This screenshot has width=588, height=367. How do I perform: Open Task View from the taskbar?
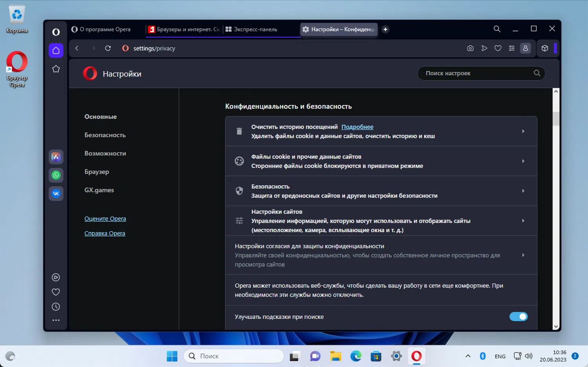point(295,356)
